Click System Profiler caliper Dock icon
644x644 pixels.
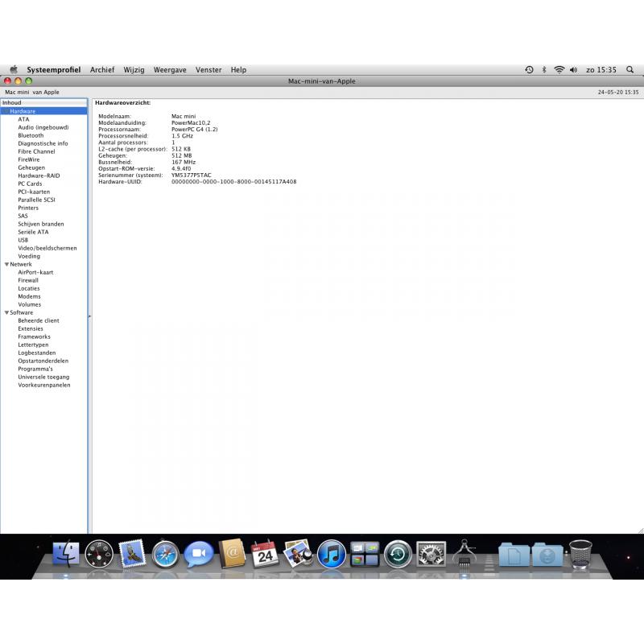tap(464, 554)
